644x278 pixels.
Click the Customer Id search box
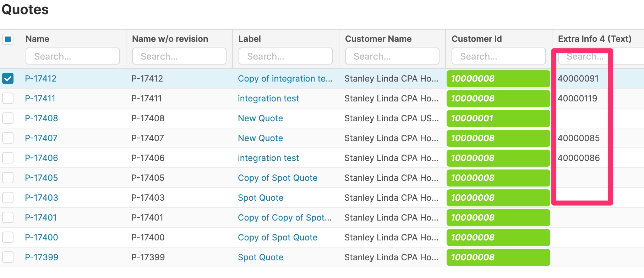coord(498,56)
